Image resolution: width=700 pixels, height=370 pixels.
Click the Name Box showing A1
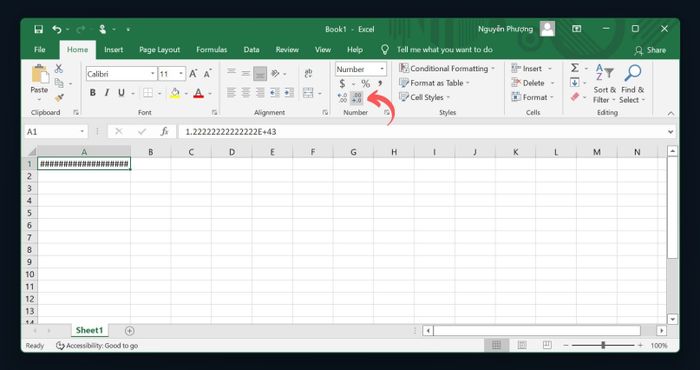[55, 132]
